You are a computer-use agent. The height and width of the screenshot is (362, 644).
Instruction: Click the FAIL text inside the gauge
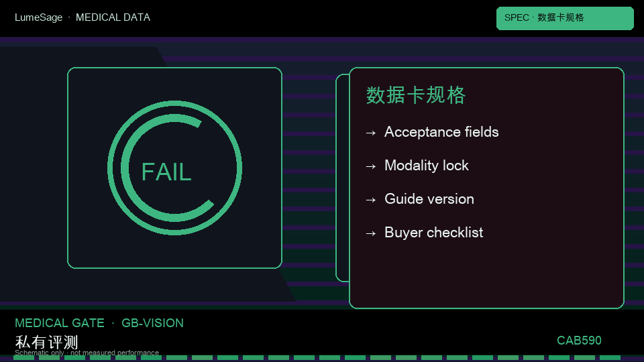pos(166,172)
